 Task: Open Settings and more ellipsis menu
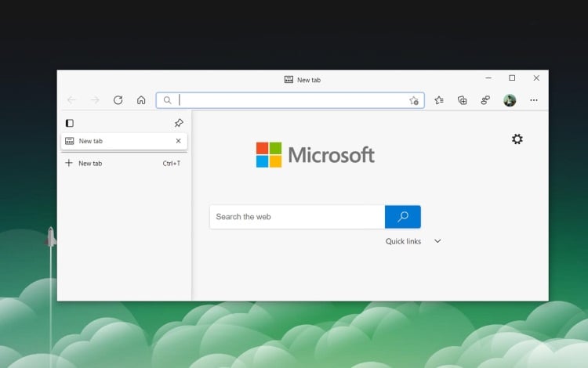pyautogui.click(x=534, y=100)
